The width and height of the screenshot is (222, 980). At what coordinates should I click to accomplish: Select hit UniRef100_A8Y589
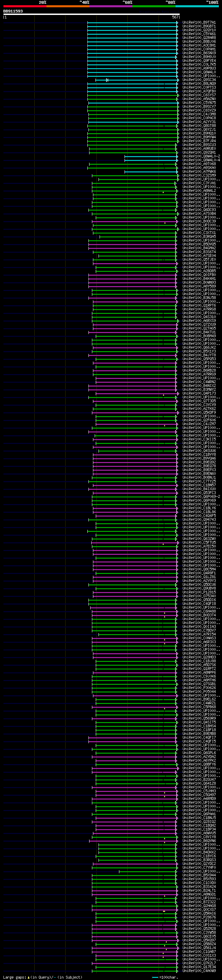point(199,286)
